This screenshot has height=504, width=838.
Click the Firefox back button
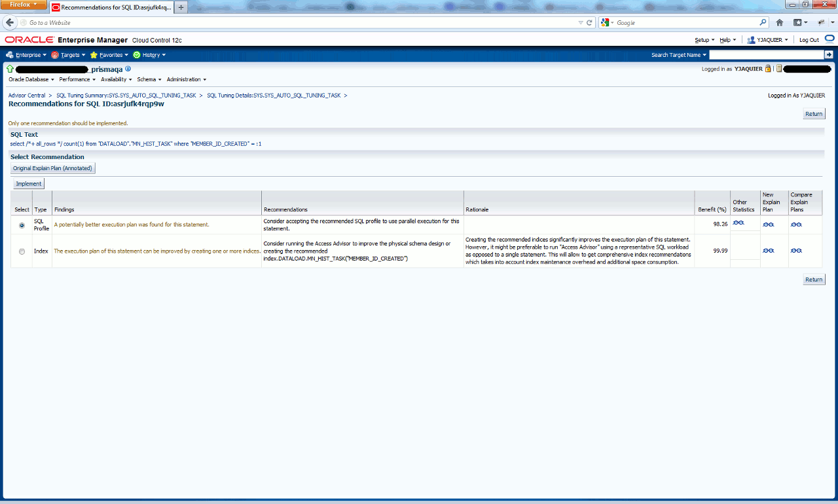click(x=10, y=22)
